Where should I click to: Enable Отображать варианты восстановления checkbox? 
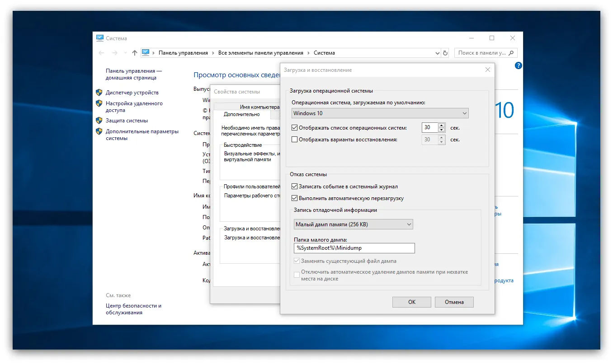295,140
